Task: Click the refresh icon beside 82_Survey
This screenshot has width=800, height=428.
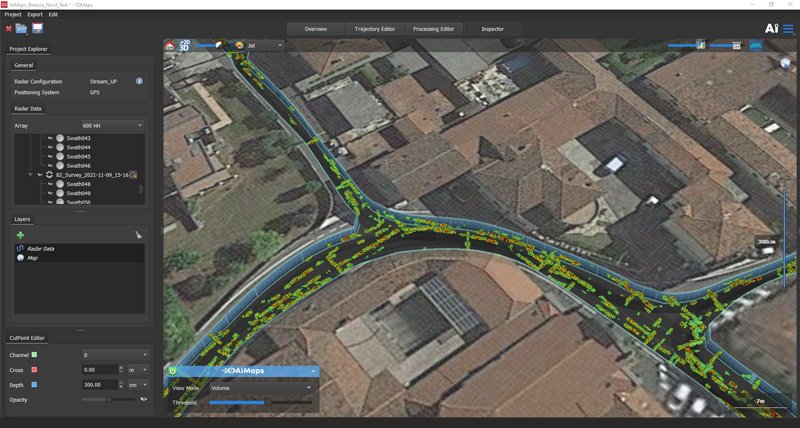Action: point(49,175)
